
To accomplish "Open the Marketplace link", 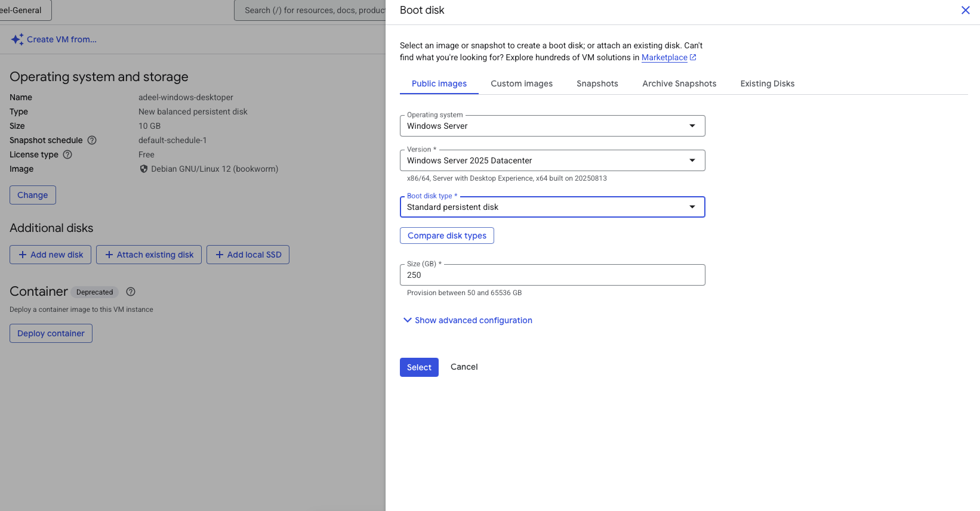I will 664,57.
